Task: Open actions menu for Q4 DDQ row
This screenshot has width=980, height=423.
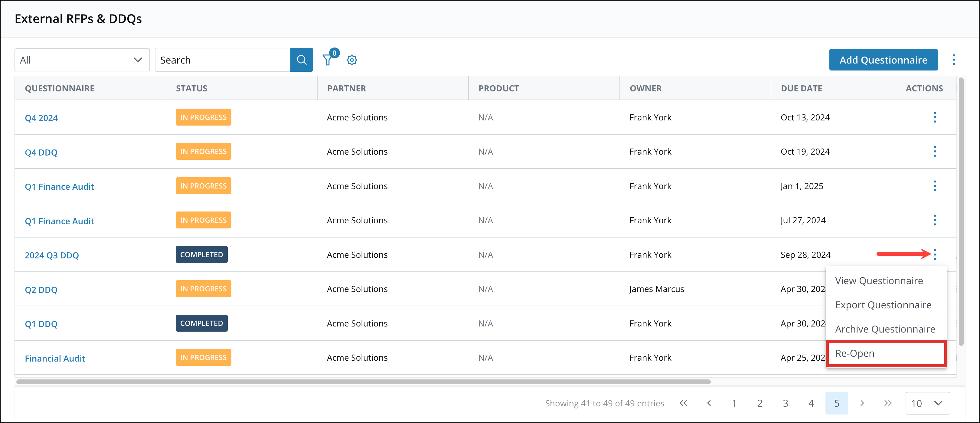Action: 935,152
